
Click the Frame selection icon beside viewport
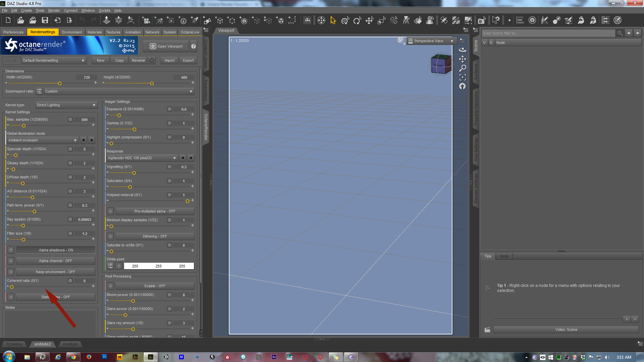[x=463, y=77]
